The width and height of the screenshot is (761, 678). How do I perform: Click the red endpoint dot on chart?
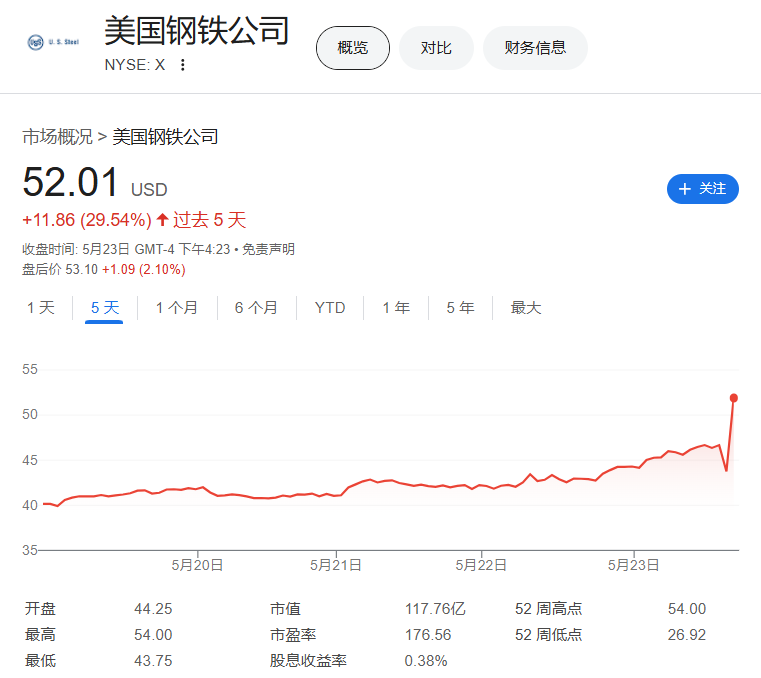pos(734,398)
